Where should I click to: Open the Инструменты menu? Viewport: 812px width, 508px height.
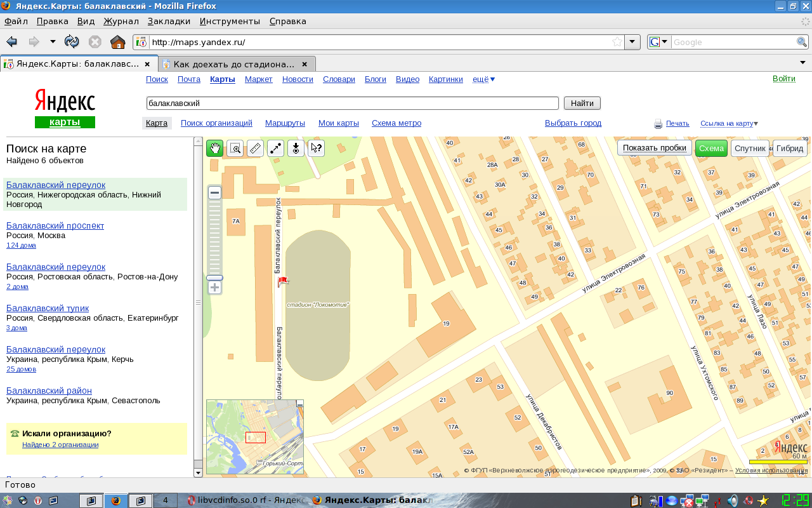click(230, 21)
